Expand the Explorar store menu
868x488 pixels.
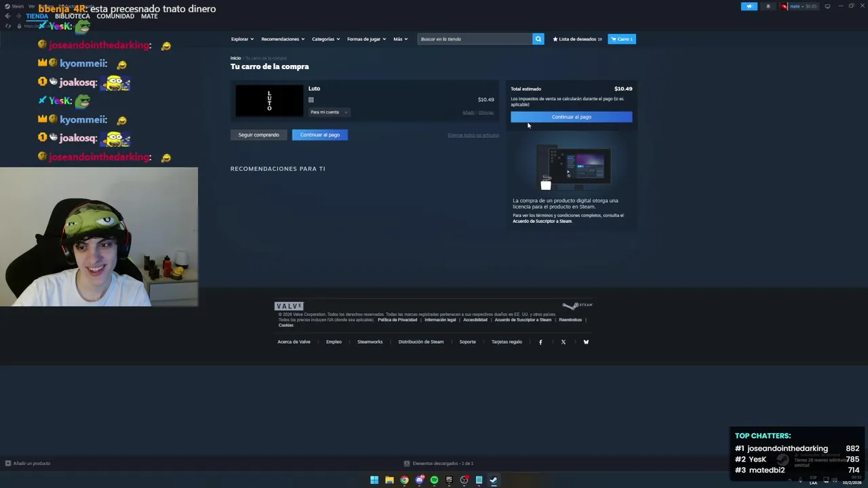(242, 39)
